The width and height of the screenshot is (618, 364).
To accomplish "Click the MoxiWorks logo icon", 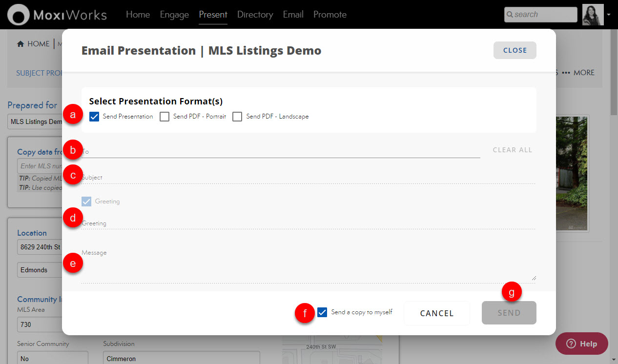I will (x=19, y=15).
